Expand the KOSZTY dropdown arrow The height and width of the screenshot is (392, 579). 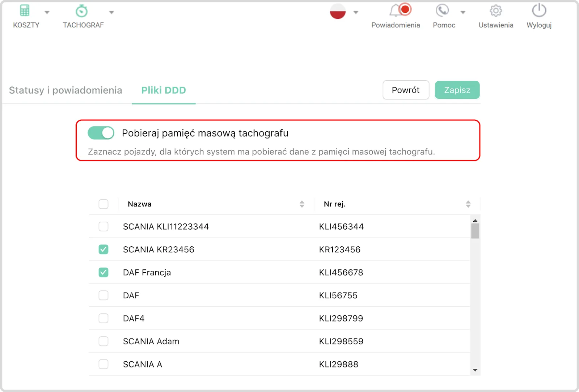[x=47, y=12]
